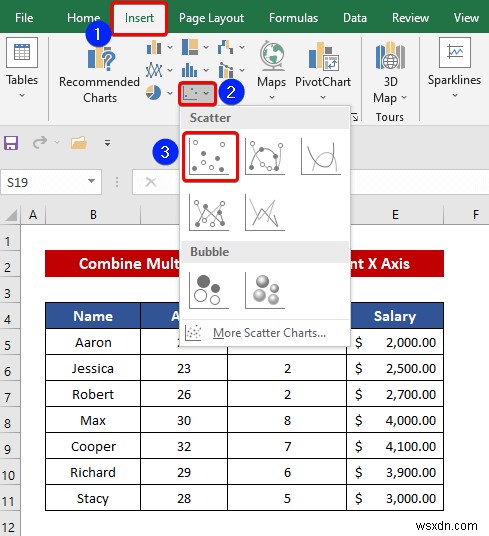
Task: Click the PivotChart icon
Action: (x=323, y=56)
